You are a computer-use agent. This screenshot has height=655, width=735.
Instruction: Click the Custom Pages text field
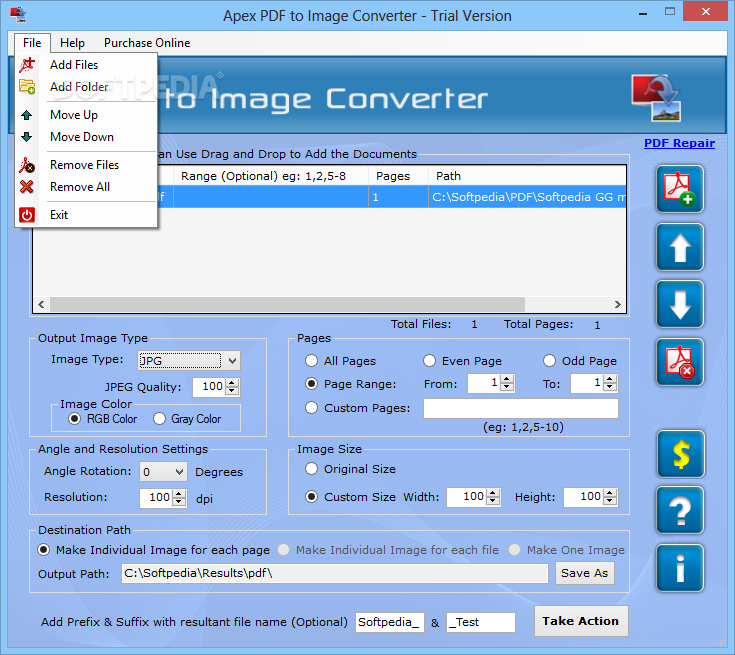pyautogui.click(x=521, y=408)
